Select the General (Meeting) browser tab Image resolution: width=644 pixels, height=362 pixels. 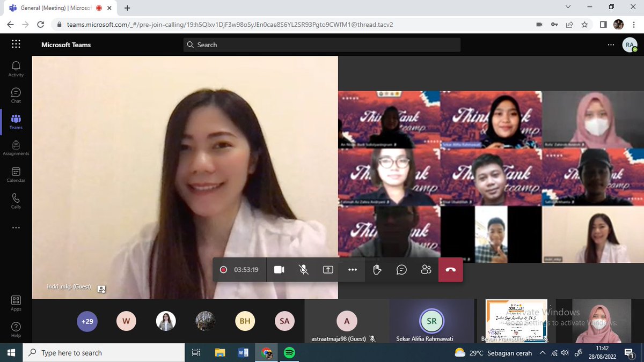click(60, 8)
